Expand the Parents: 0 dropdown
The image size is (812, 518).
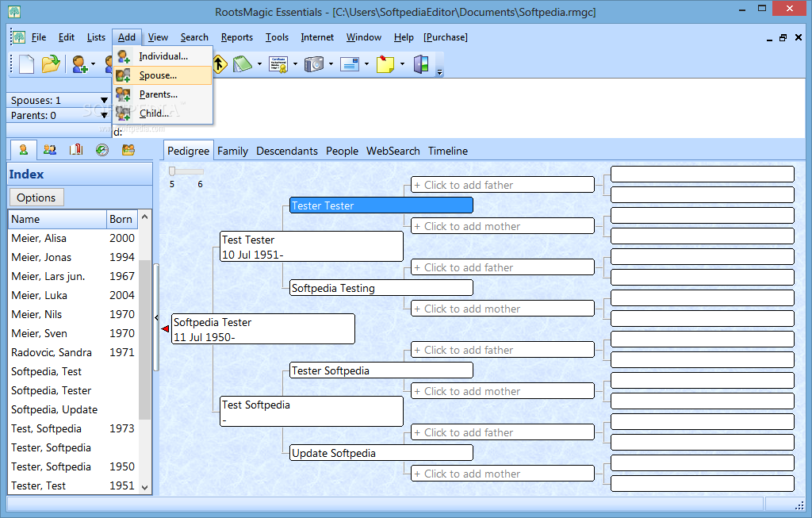pos(104,116)
